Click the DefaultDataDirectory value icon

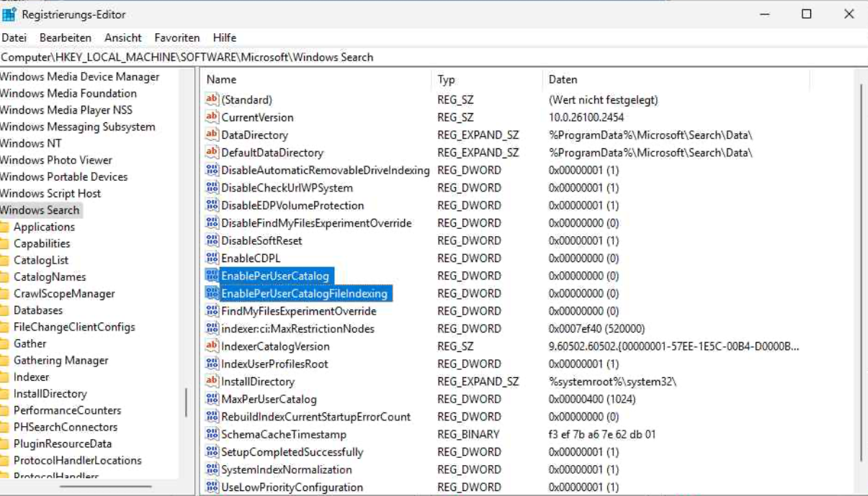[x=212, y=152]
